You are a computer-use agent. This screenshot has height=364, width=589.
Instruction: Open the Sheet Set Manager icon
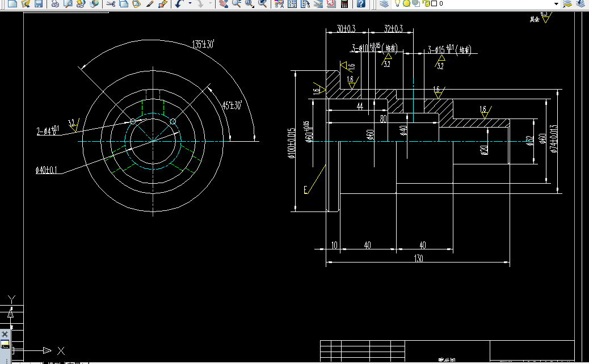318,4
